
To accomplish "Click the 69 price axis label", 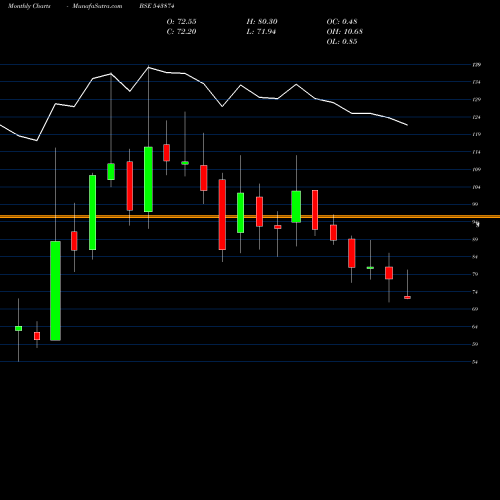I will tap(475, 309).
